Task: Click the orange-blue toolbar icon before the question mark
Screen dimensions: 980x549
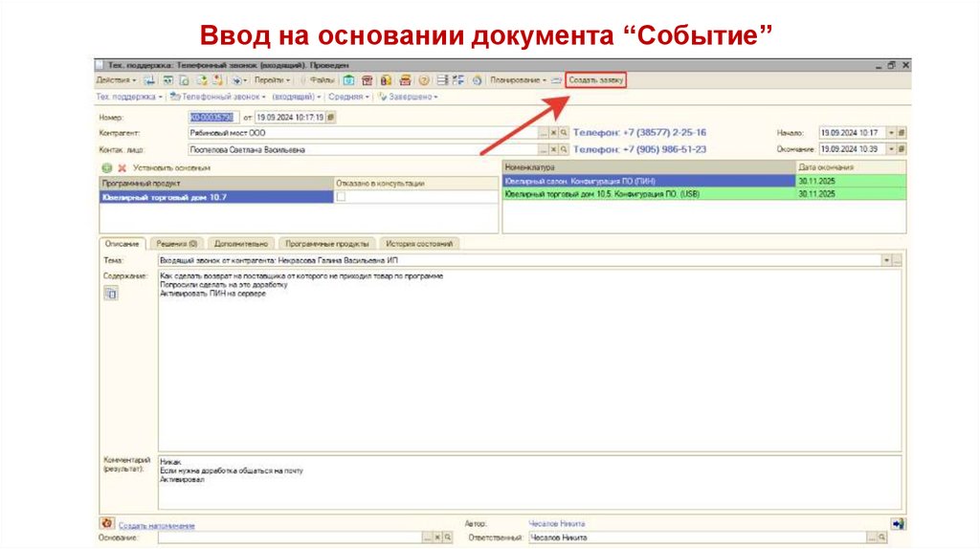Action: (x=405, y=80)
